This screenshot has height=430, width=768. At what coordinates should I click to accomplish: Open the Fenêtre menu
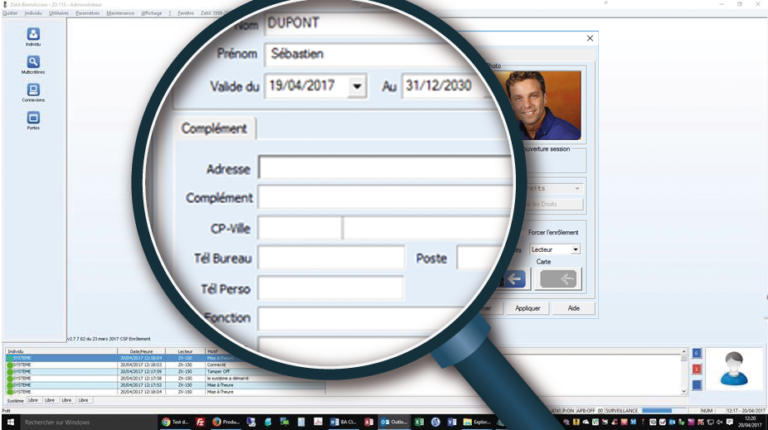[186, 13]
